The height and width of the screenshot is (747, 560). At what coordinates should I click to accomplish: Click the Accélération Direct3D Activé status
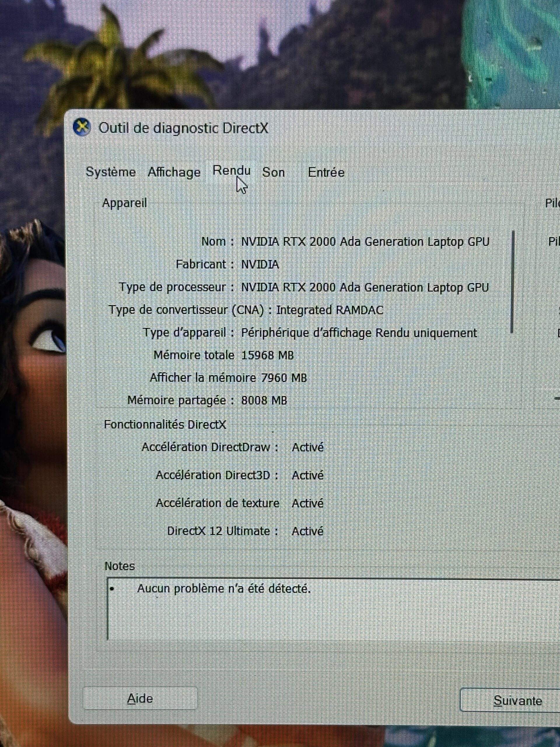[307, 476]
